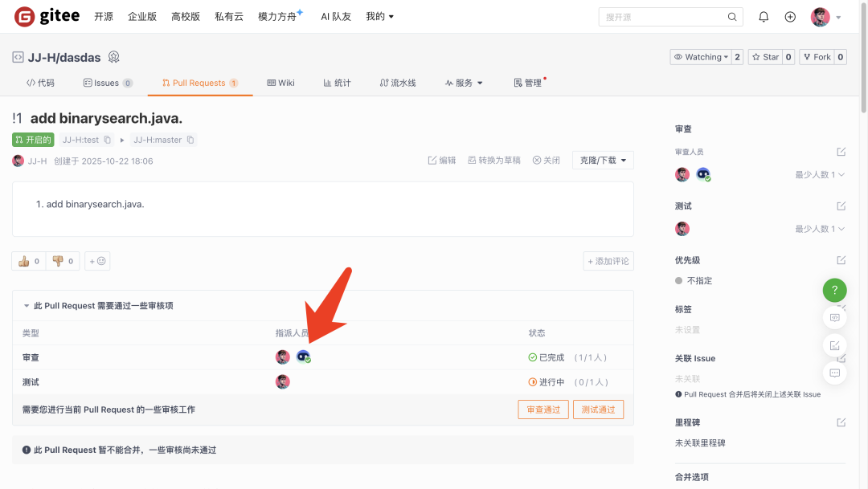Open notifications via the bell icon
Viewport: 868px width, 489px height.
coord(763,15)
